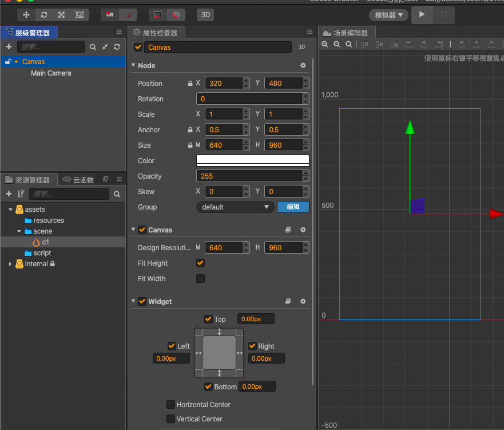The image size is (504, 430).
Task: Collapse all nodes in hierarchy panel
Action: pyautogui.click(x=105, y=47)
